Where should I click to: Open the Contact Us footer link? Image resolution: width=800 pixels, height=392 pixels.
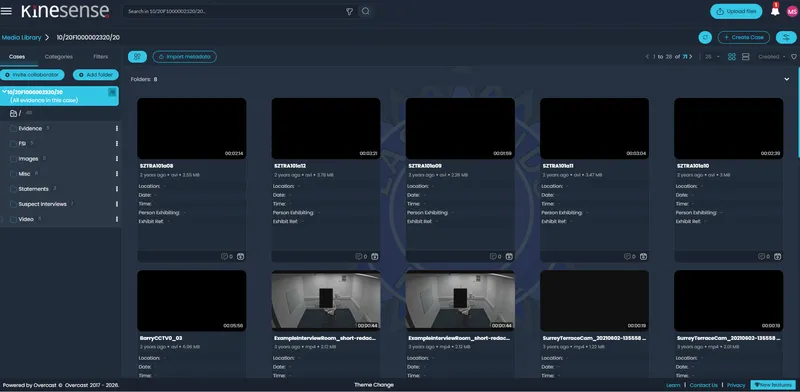pos(704,385)
